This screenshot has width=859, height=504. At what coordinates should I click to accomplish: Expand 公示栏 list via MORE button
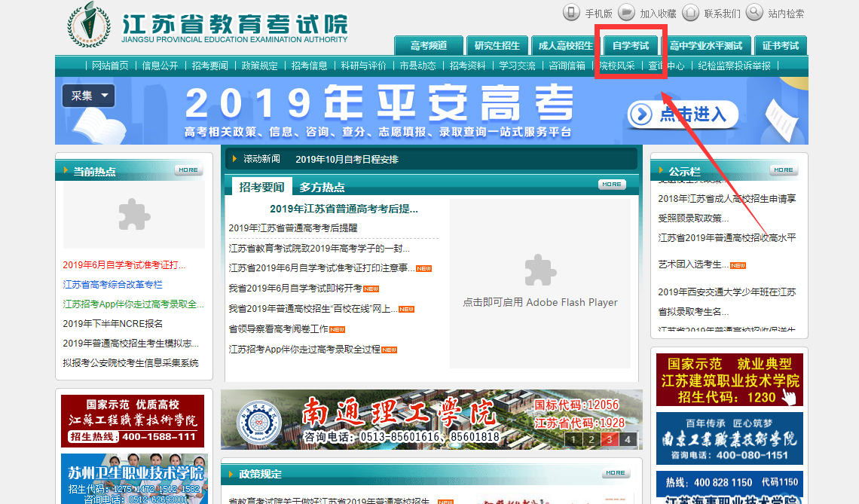tap(784, 170)
